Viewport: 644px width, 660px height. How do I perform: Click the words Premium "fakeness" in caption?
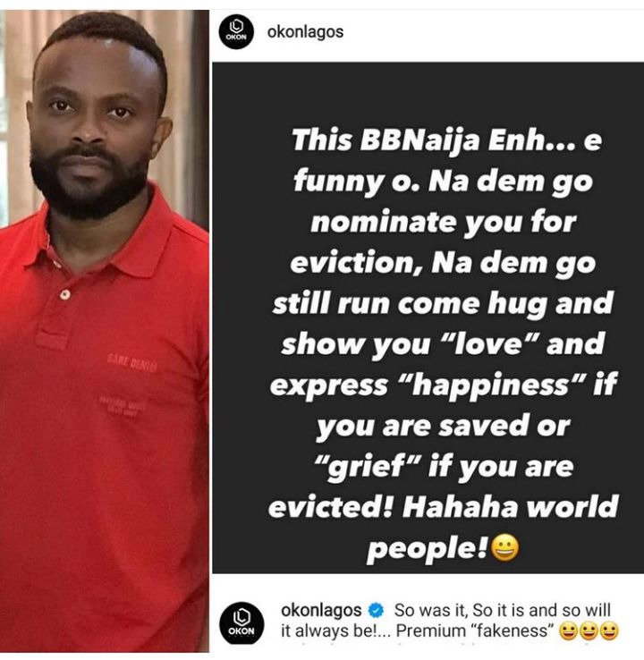pos(475,631)
